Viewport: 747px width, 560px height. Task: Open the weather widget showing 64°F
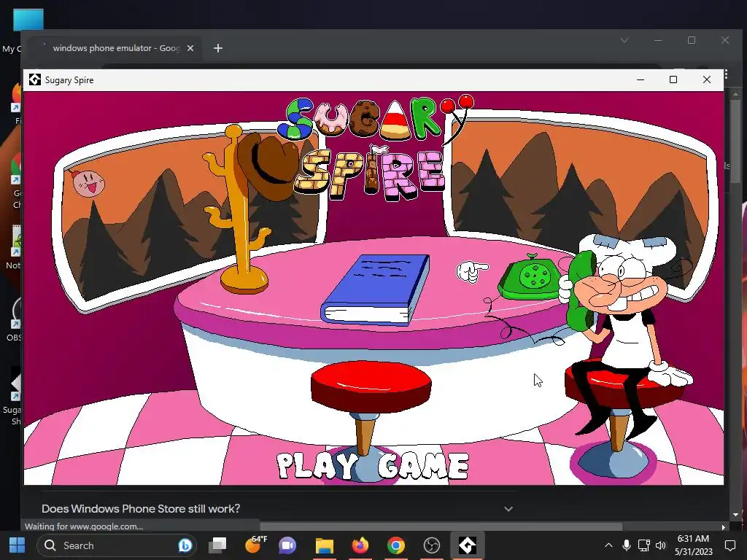[255, 544]
